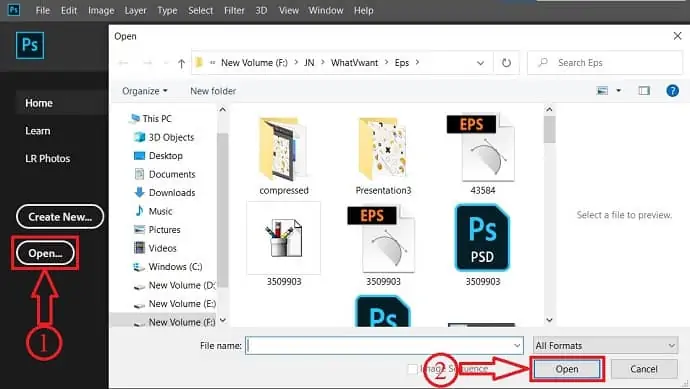Click the File name input field
The width and height of the screenshot is (690, 389).
(384, 345)
